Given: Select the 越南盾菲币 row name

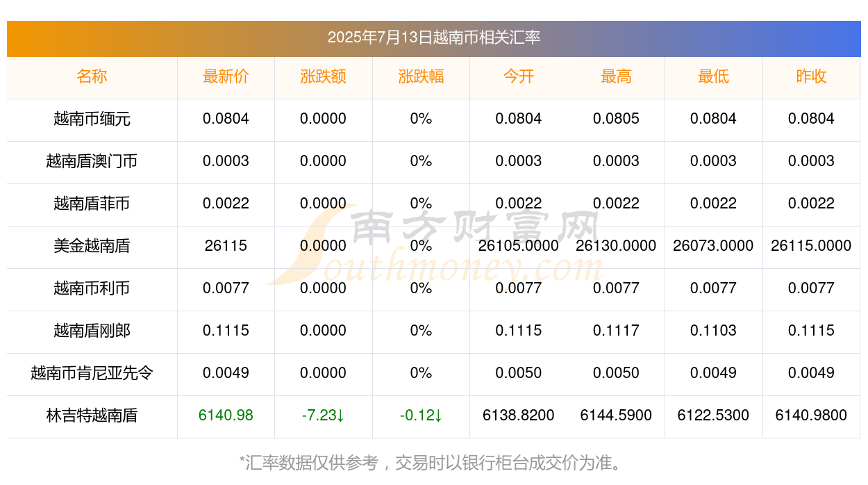Looking at the screenshot, I should pyautogui.click(x=92, y=204).
